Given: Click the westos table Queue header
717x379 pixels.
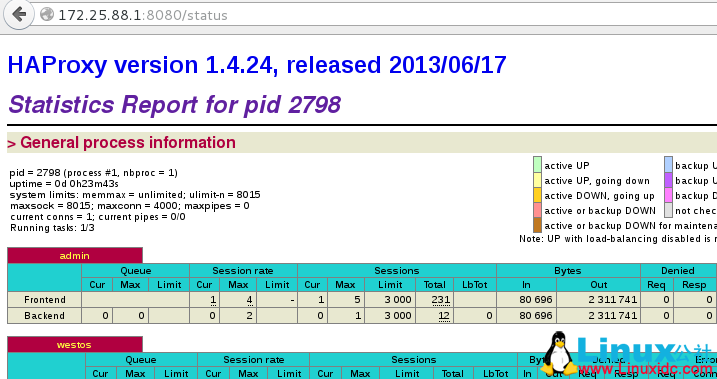Looking at the screenshot, I should (x=141, y=360).
